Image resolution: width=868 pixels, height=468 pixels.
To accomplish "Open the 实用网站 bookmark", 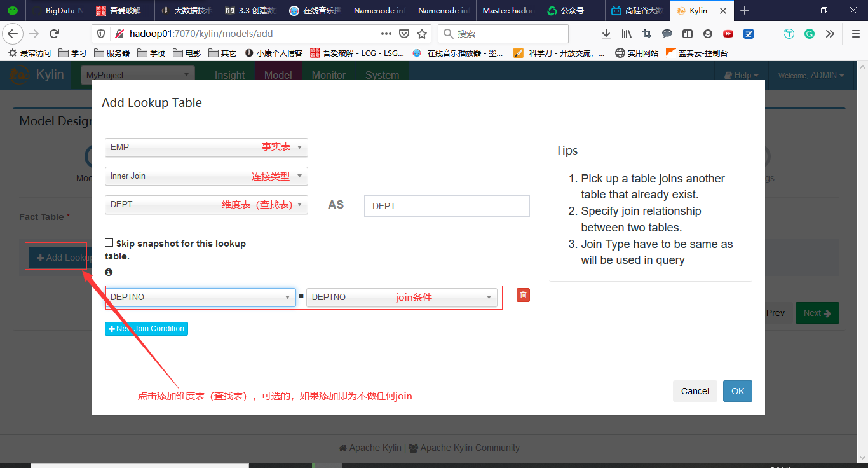I will pos(637,53).
